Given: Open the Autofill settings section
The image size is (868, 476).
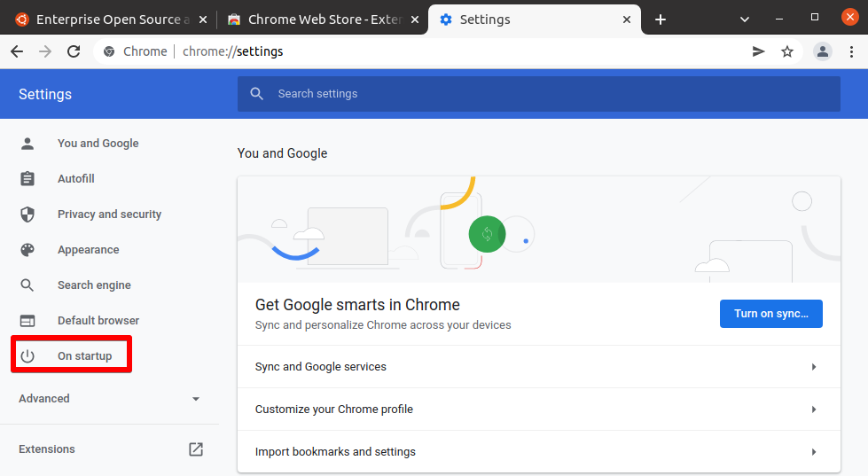Looking at the screenshot, I should 76,179.
